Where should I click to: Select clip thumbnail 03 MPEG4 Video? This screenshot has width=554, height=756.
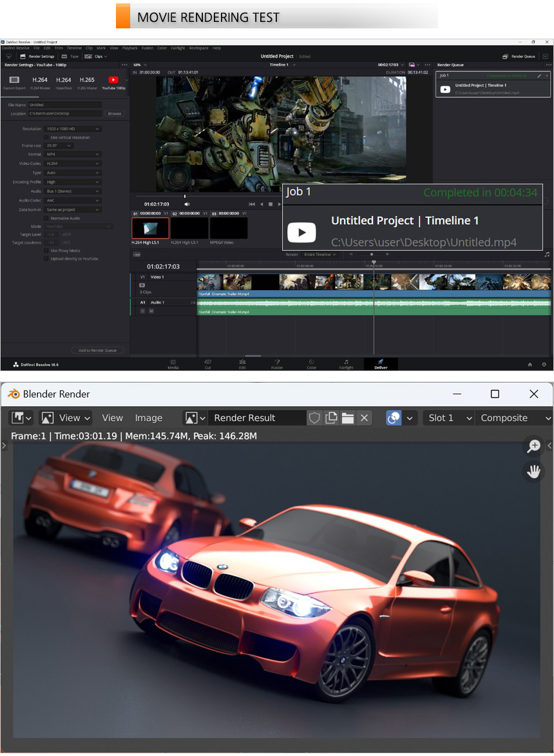point(229,228)
